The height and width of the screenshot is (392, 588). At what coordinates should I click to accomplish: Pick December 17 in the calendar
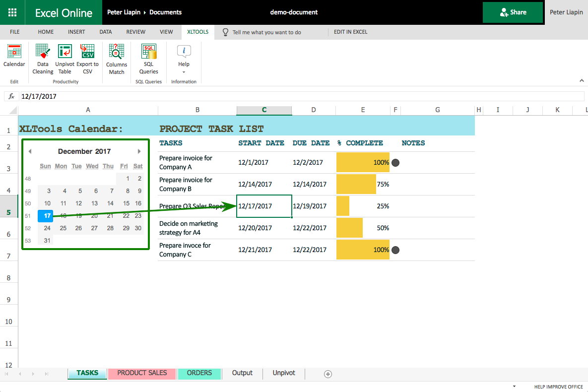(46, 216)
